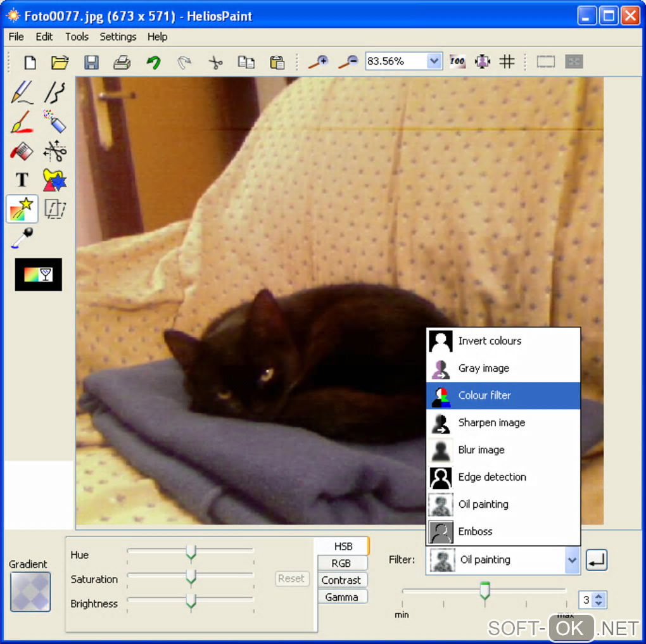This screenshot has width=646, height=644.
Task: Select the colour picker eyedropper tool
Action: point(22,238)
